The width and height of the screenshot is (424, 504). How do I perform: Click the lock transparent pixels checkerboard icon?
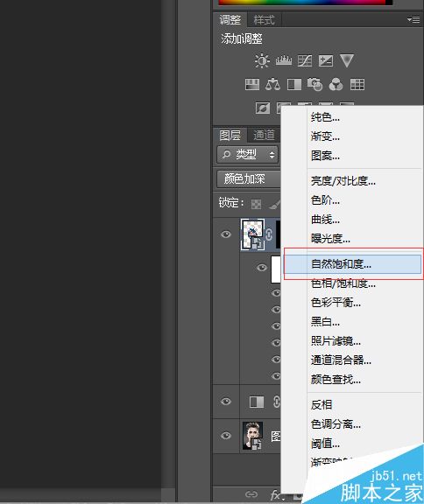(256, 204)
